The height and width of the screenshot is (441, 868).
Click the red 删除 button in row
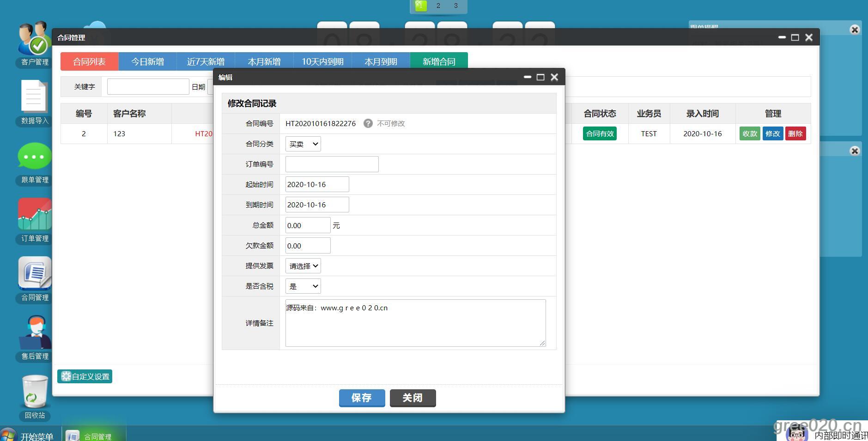(795, 133)
